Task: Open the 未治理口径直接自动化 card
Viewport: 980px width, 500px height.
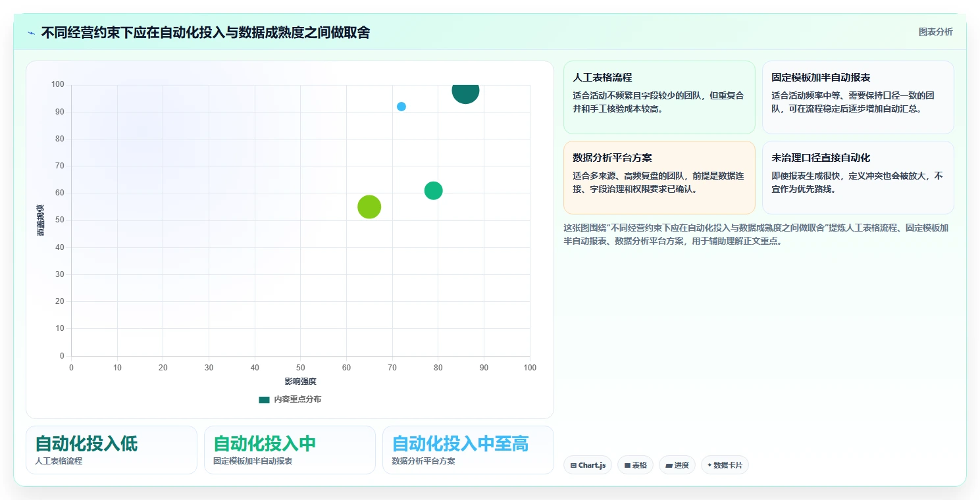Action: [858, 178]
